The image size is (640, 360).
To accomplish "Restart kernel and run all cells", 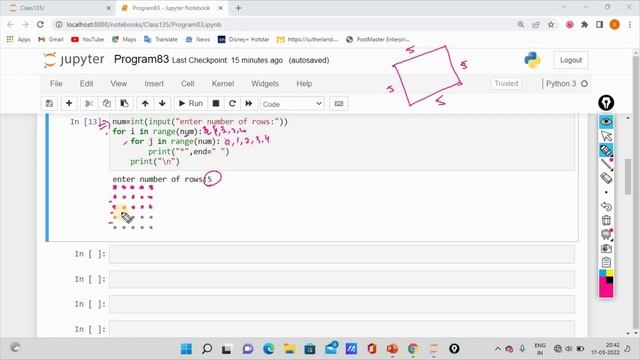I will [249, 104].
